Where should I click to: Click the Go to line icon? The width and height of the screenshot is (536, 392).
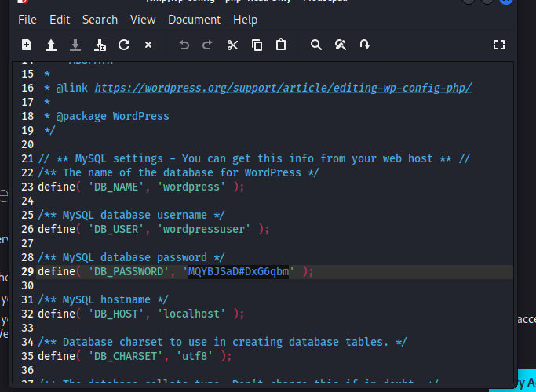click(365, 45)
